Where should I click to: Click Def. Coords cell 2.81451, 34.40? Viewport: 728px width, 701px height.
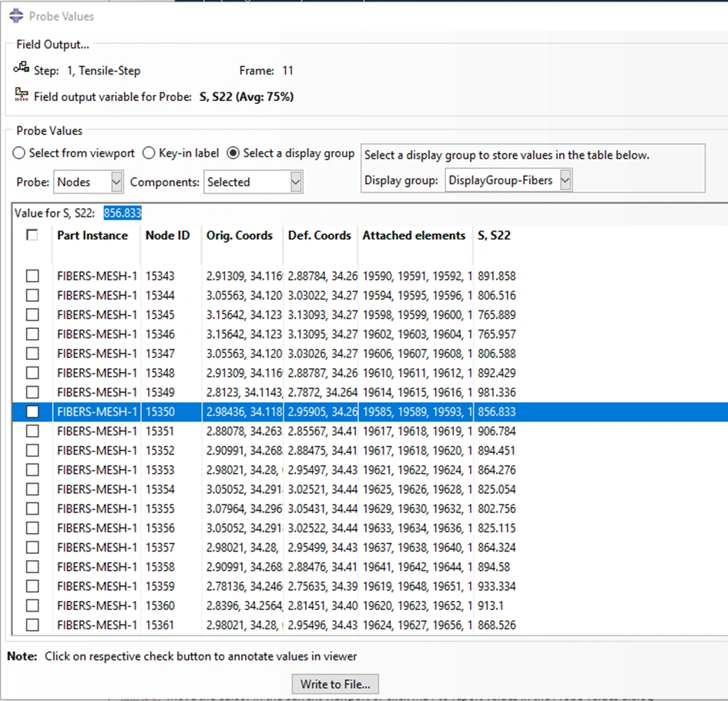point(323,605)
